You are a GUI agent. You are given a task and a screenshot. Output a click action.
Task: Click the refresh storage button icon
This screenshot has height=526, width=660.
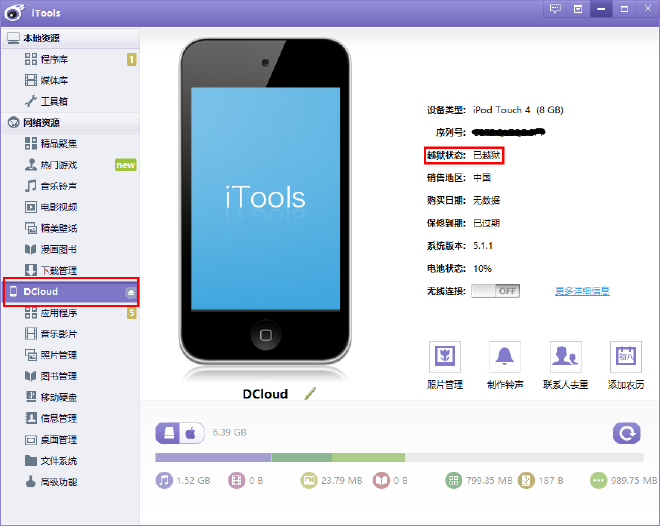pyautogui.click(x=626, y=433)
